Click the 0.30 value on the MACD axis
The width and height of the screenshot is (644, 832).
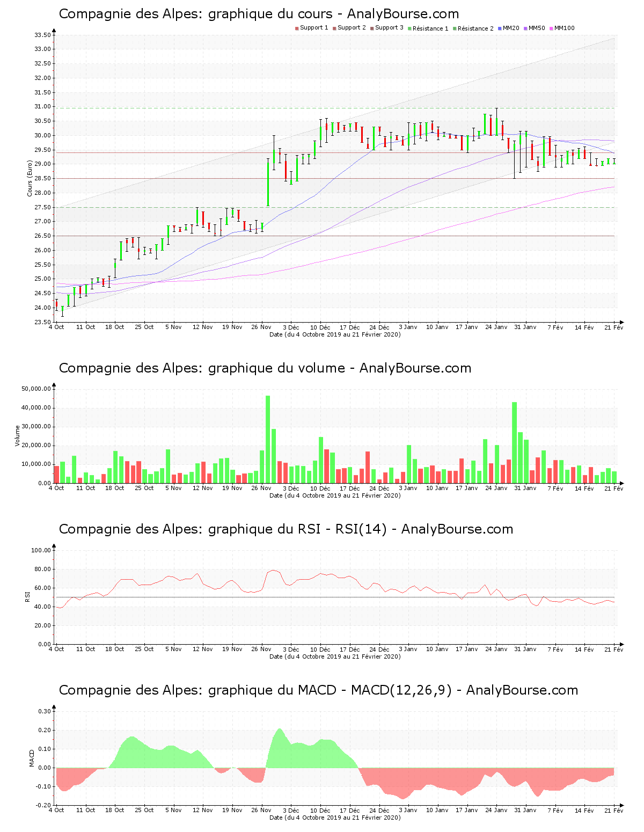tap(45, 711)
